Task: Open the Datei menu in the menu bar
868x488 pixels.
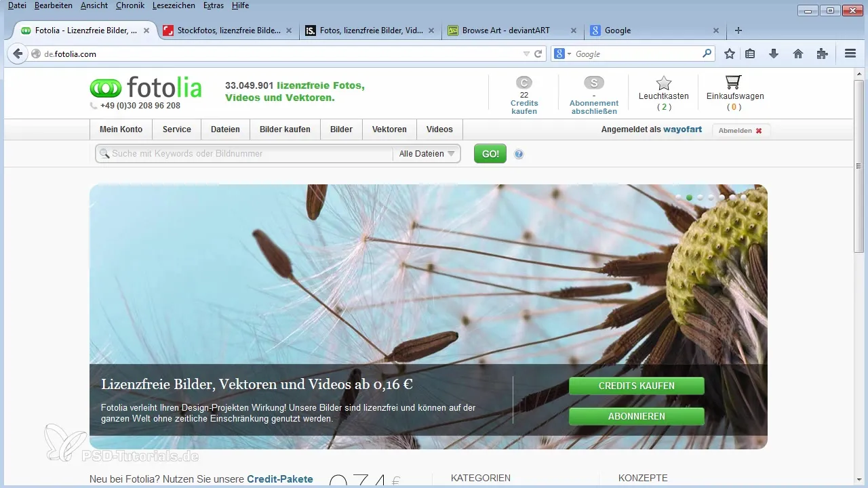Action: [17, 5]
